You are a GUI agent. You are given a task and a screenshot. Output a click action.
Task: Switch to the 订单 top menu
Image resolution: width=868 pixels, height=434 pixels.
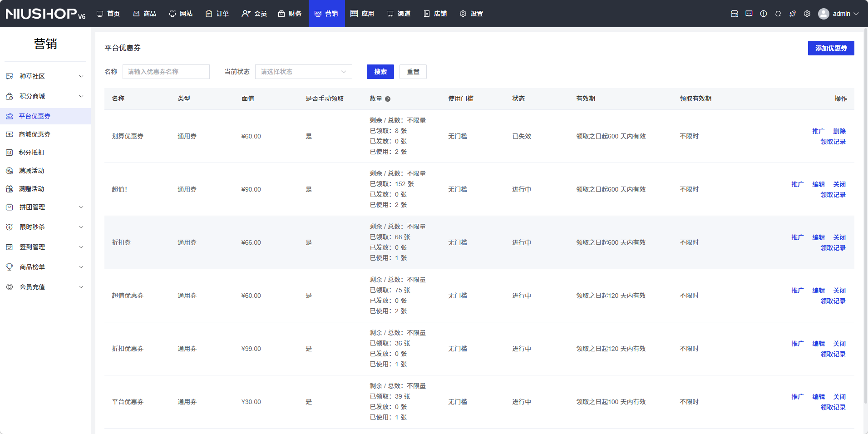(x=217, y=14)
